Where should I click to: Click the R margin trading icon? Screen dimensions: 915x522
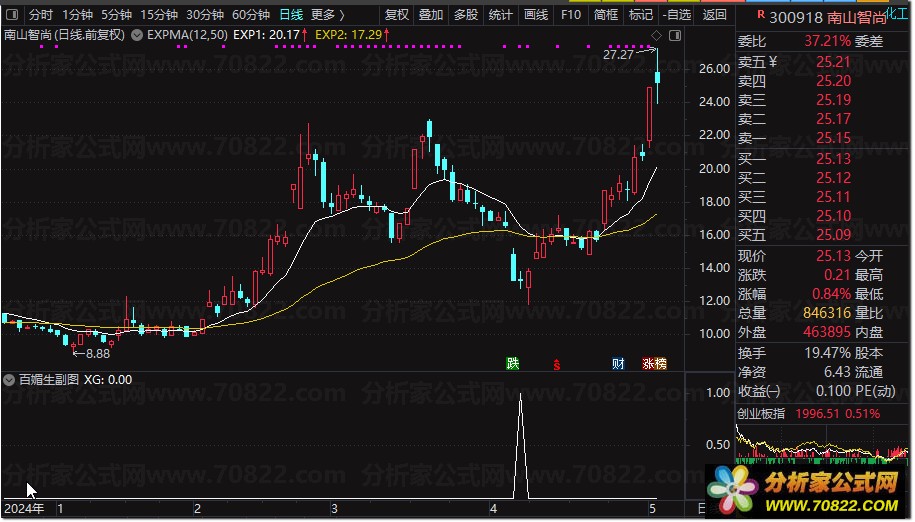tap(760, 15)
